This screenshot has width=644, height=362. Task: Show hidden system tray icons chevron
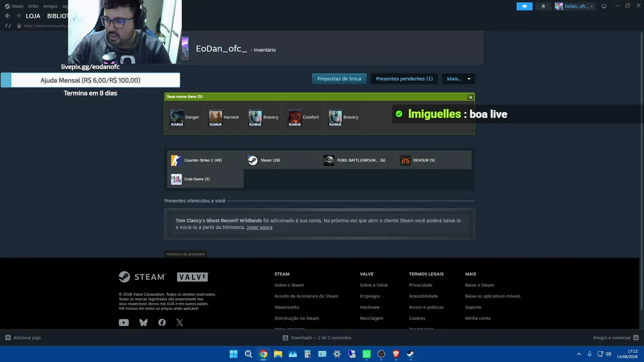coord(579,354)
